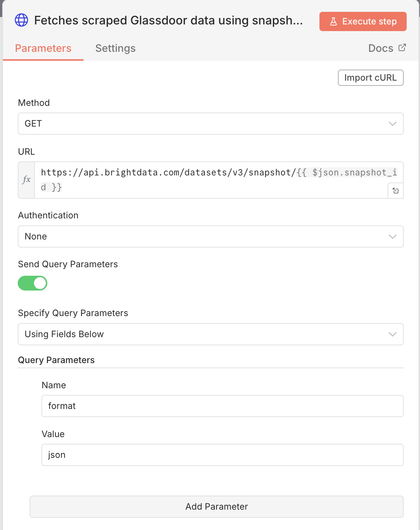Click the Import cURL button
The image size is (420, 530).
[x=370, y=78]
